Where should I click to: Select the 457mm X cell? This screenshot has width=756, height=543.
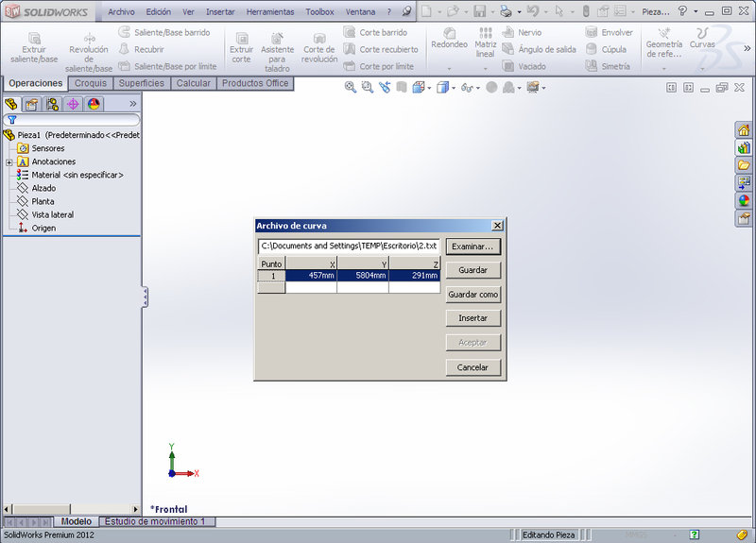(x=311, y=276)
